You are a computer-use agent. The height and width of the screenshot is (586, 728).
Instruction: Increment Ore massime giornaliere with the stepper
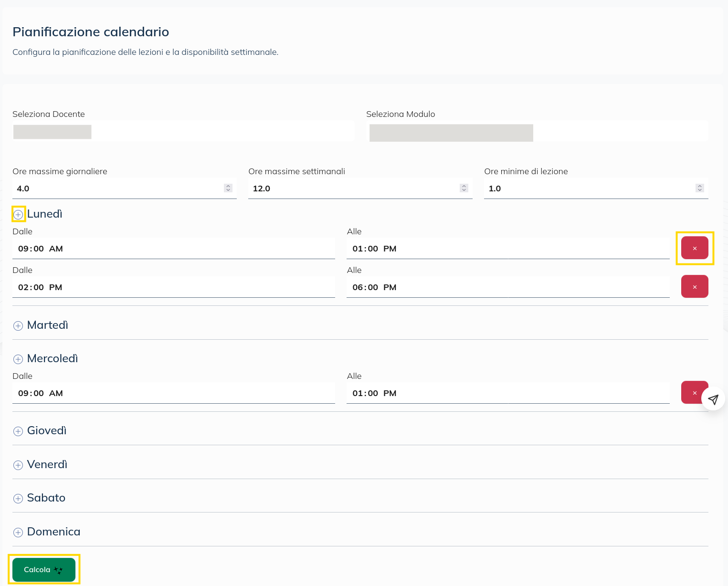(x=228, y=186)
